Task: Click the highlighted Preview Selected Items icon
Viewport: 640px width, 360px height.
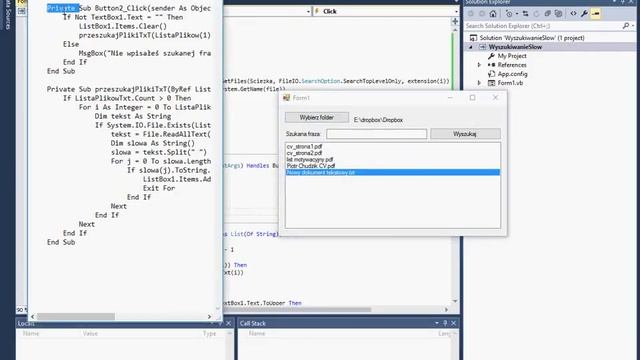Action: point(596,13)
